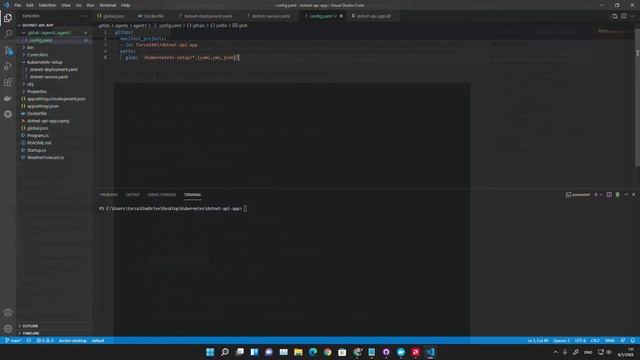Expand the Outline section
This screenshot has height=360, width=640.
tap(55, 326)
